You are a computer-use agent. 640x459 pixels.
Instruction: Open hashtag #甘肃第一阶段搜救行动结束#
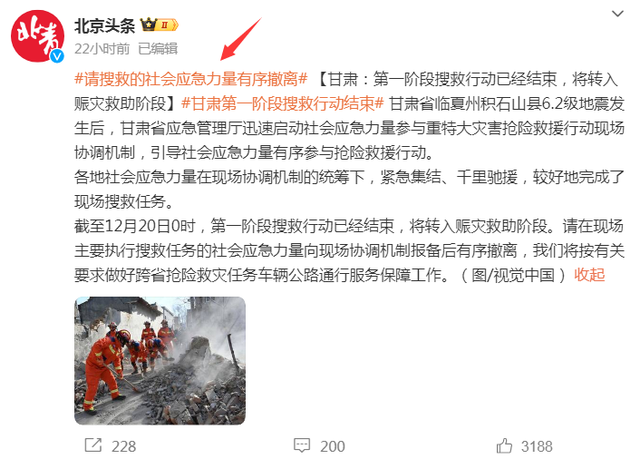[x=282, y=103]
